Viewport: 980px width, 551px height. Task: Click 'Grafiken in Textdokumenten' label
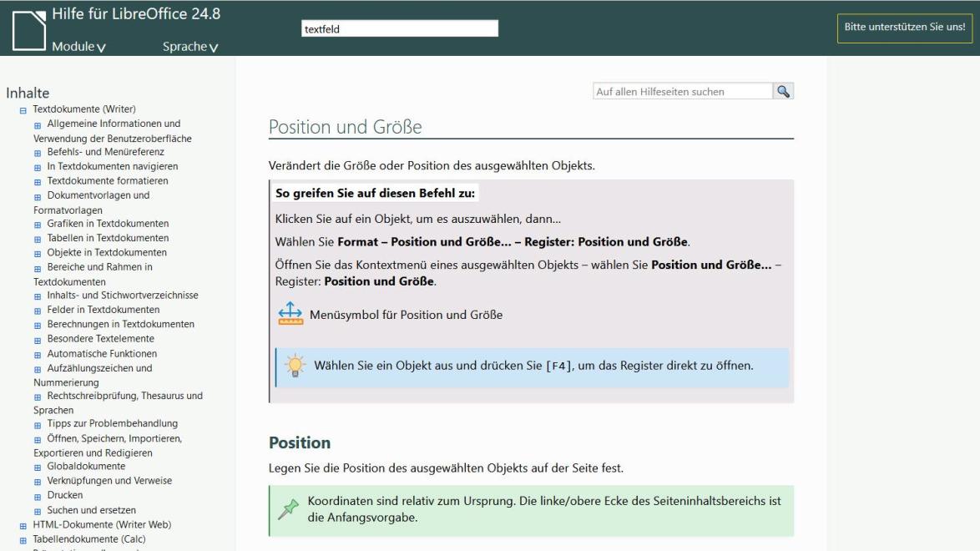(x=109, y=223)
